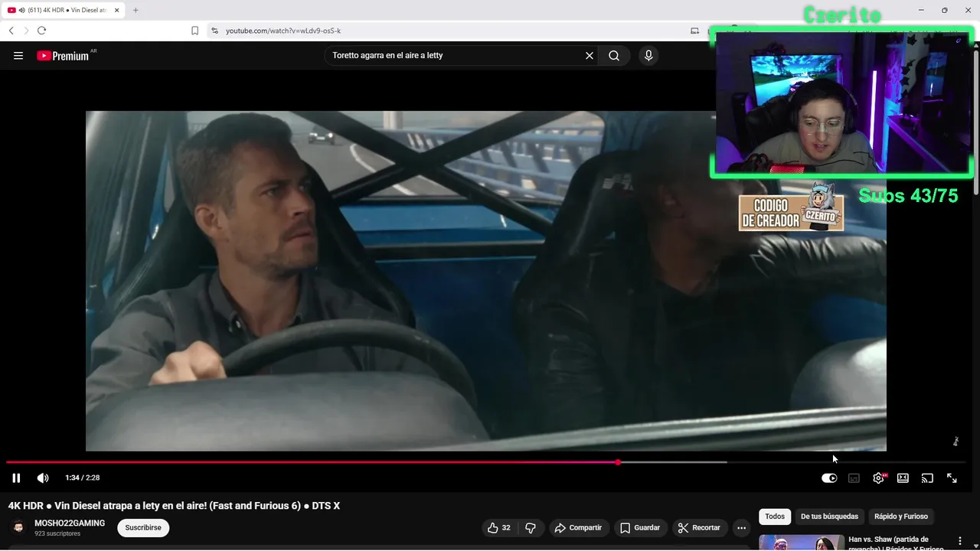980x551 pixels.
Task: Open screen cast icon in browser toolbar
Action: click(694, 31)
